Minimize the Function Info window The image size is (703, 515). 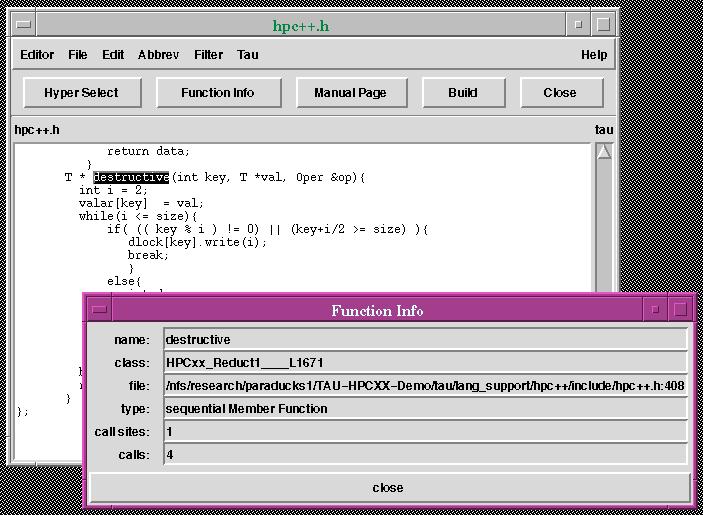(x=655, y=310)
